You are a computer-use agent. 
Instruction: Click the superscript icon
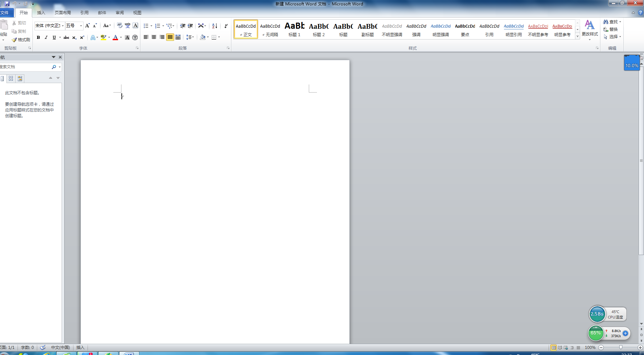click(82, 37)
